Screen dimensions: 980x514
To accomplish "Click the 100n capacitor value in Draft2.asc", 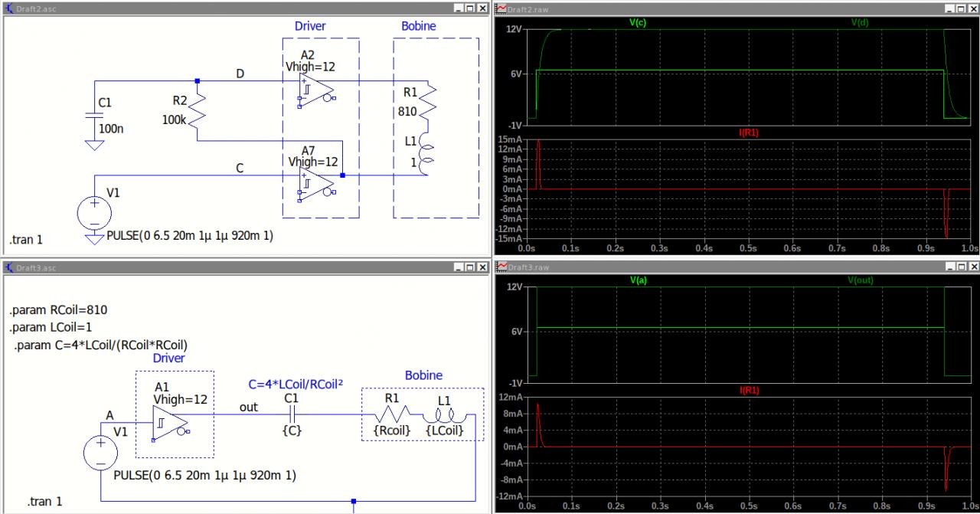I will point(111,129).
